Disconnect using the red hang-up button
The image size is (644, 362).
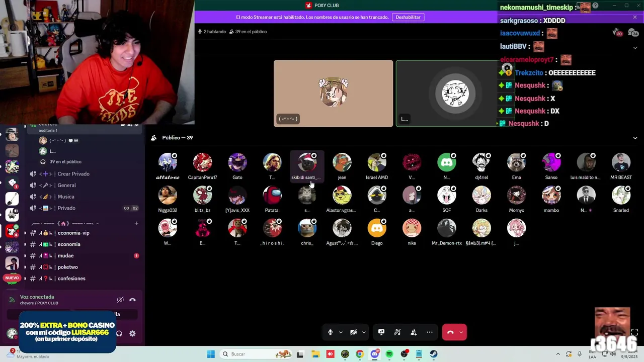pyautogui.click(x=450, y=332)
